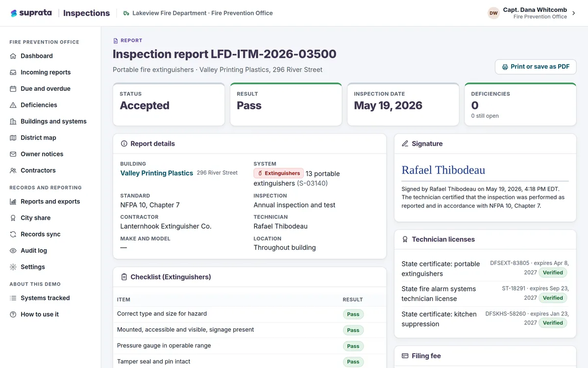Screen dimensions: 588x368
Task: Click Pass result for Correct type and size
Action: (353, 315)
